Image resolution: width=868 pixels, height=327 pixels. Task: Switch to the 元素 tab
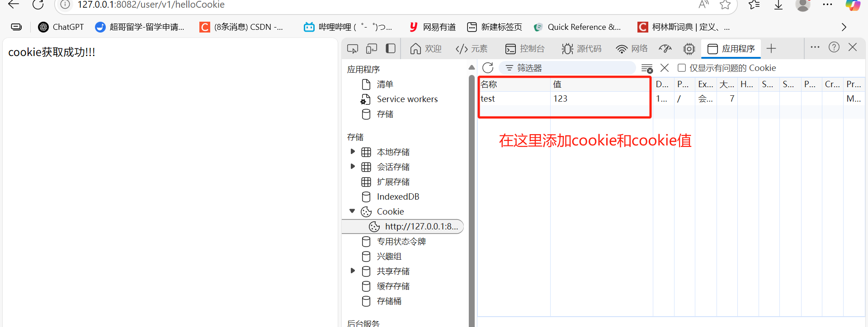(472, 49)
